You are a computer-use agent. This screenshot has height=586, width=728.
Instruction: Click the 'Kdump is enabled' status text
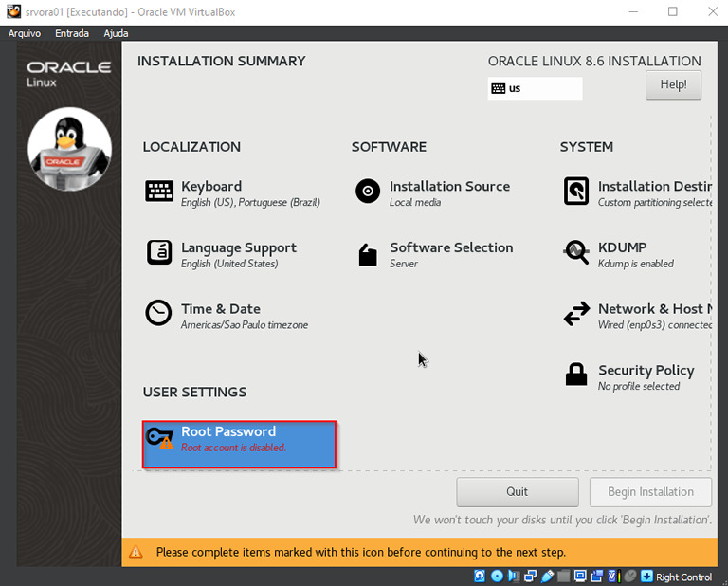click(636, 264)
